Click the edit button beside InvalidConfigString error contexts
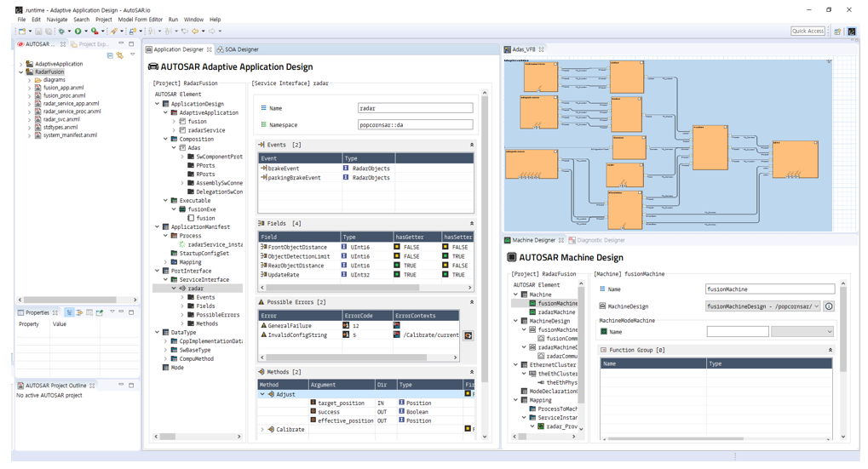This screenshot has width=868, height=469. [x=468, y=335]
